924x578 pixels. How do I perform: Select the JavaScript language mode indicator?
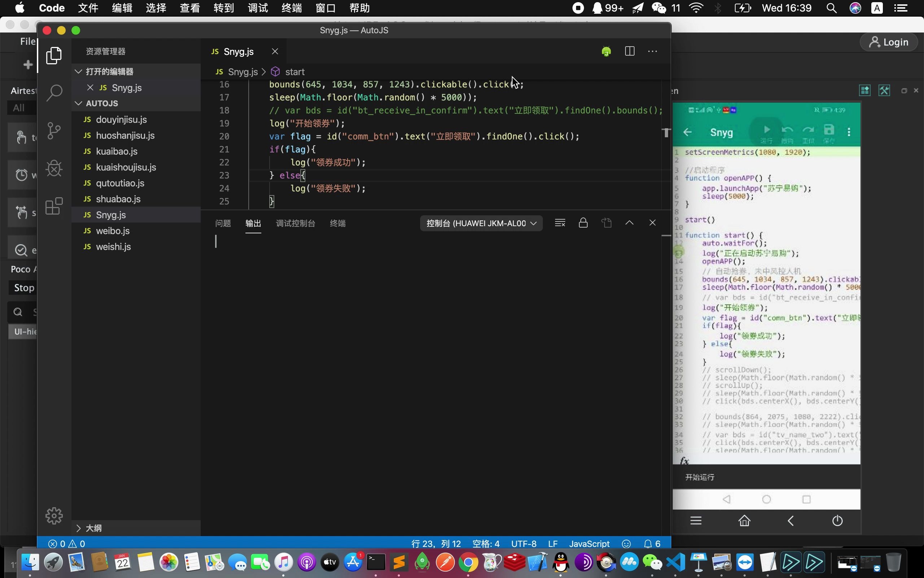(589, 544)
